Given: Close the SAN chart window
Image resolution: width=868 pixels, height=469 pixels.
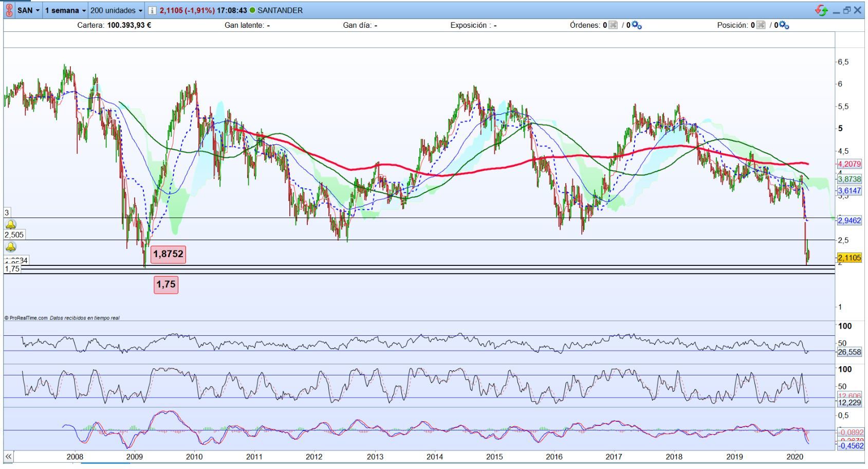Looking at the screenshot, I should (858, 10).
